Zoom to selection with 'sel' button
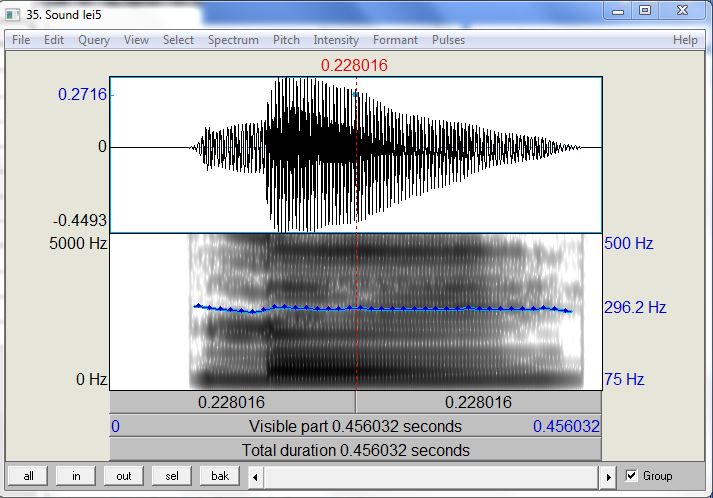The height and width of the screenshot is (498, 713). point(172,476)
